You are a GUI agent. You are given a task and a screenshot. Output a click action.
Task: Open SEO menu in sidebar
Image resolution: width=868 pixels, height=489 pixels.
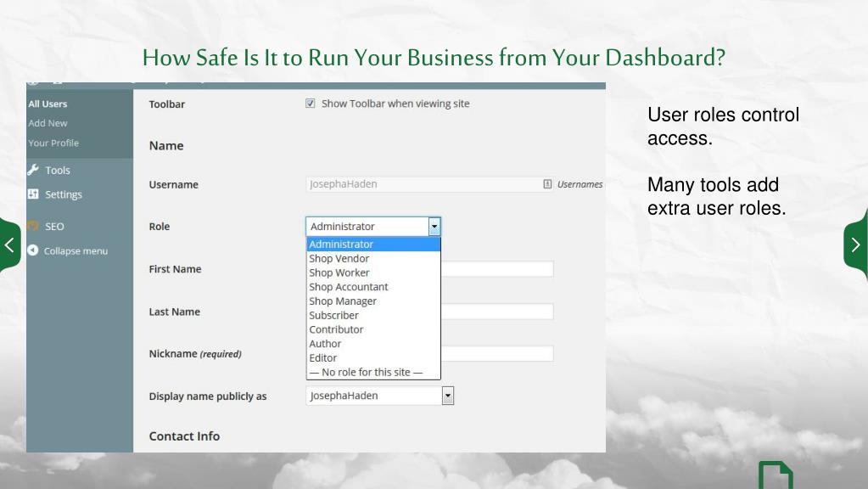click(x=54, y=227)
